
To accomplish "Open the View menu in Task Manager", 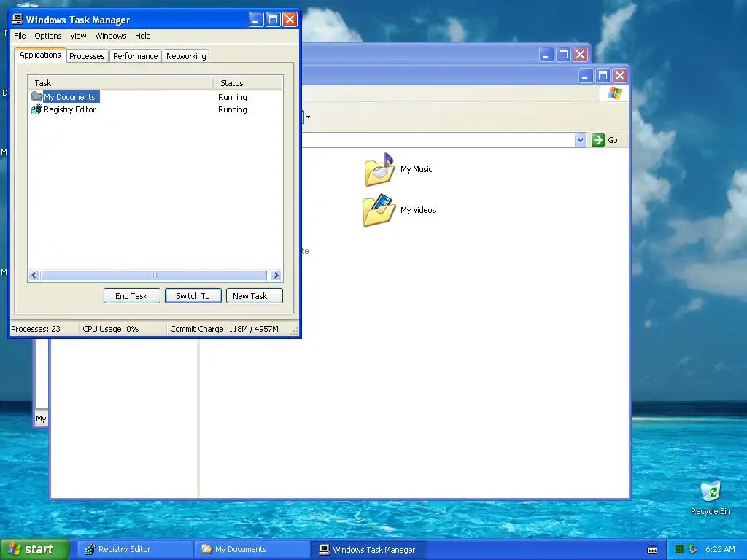I will (x=78, y=36).
